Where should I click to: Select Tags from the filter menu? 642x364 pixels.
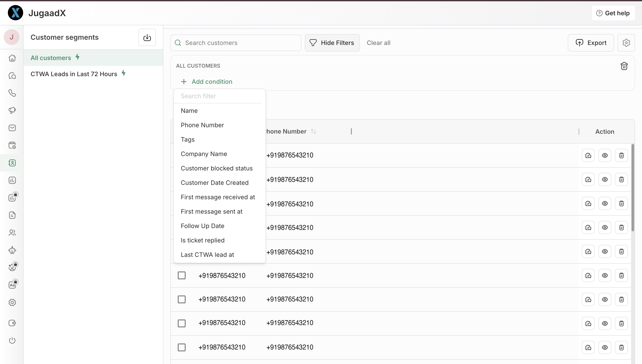(x=188, y=139)
